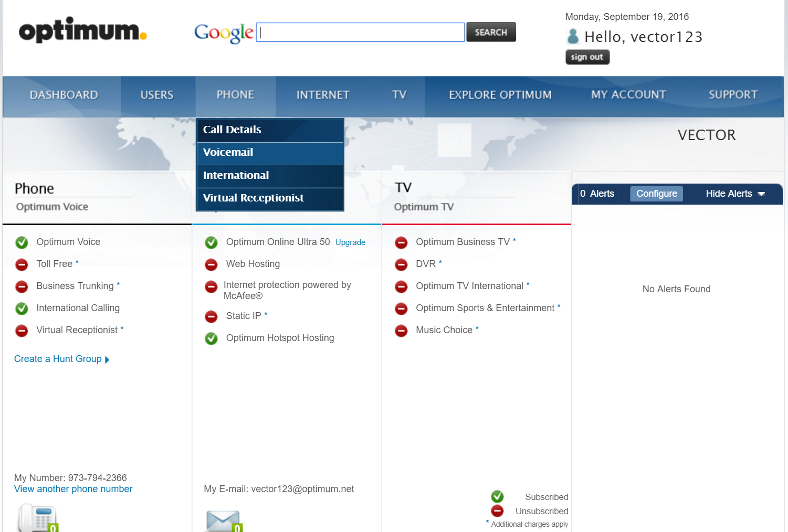Click the Optimum Business TV label
The width and height of the screenshot is (788, 532).
[463, 242]
